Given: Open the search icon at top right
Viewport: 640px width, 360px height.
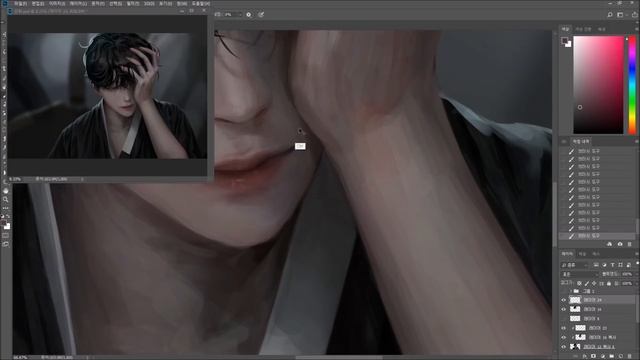Looking at the screenshot, I should point(610,15).
